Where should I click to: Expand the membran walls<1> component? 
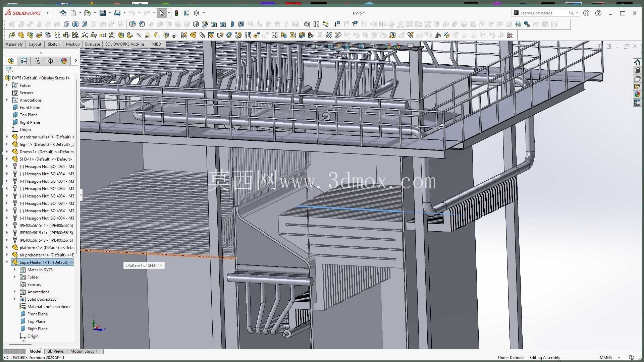(x=7, y=137)
